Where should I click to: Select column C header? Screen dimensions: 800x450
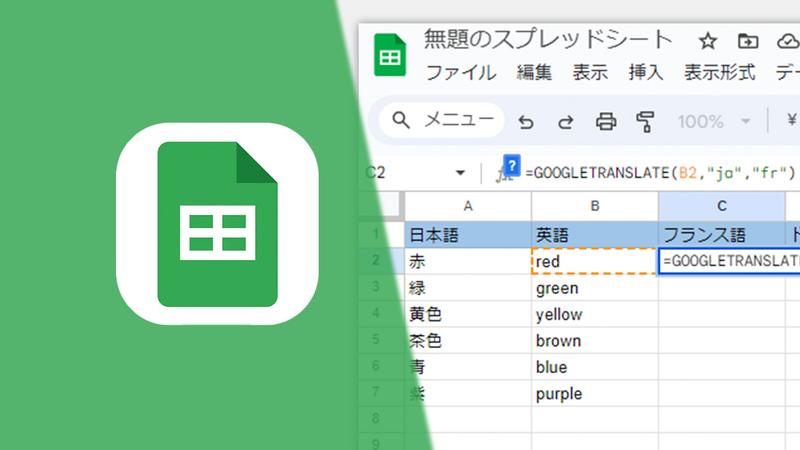721,206
